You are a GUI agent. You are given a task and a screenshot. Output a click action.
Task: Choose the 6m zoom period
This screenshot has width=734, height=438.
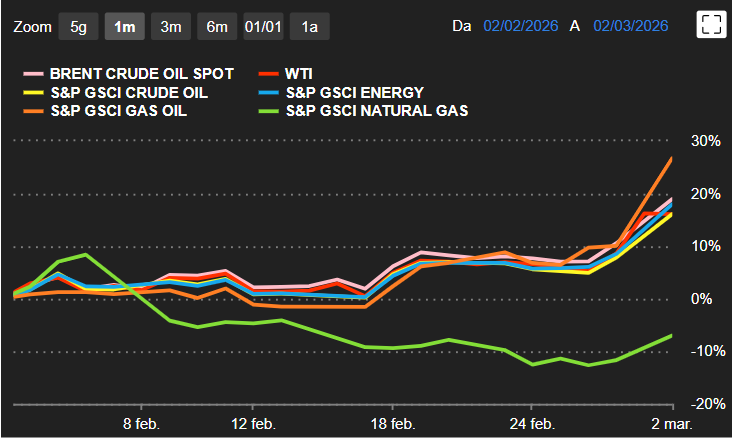217,27
